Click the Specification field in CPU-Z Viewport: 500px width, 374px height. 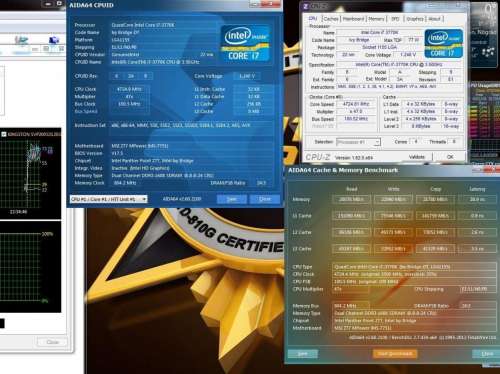[400, 64]
